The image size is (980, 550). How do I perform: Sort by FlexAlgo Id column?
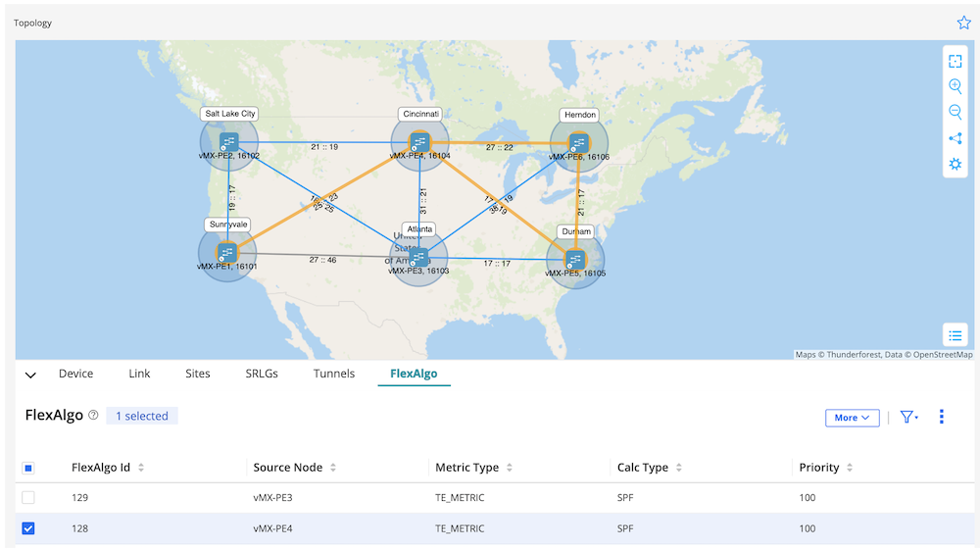(x=141, y=468)
